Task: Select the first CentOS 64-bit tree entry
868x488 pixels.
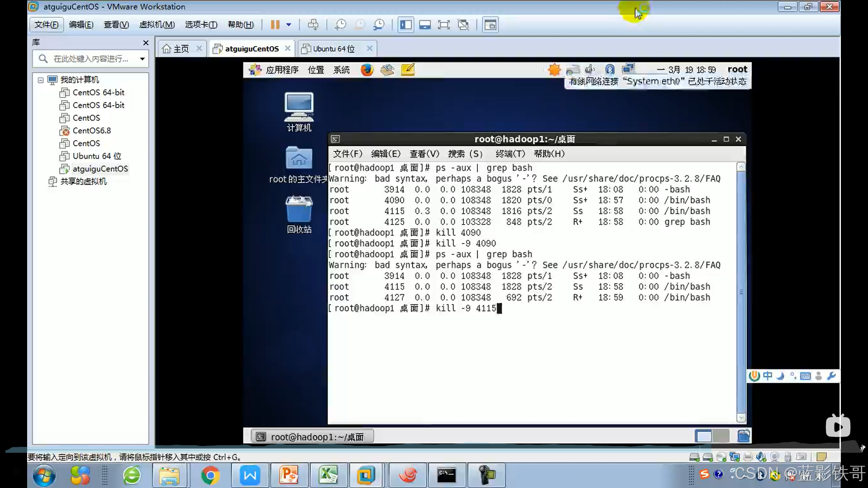Action: [98, 93]
